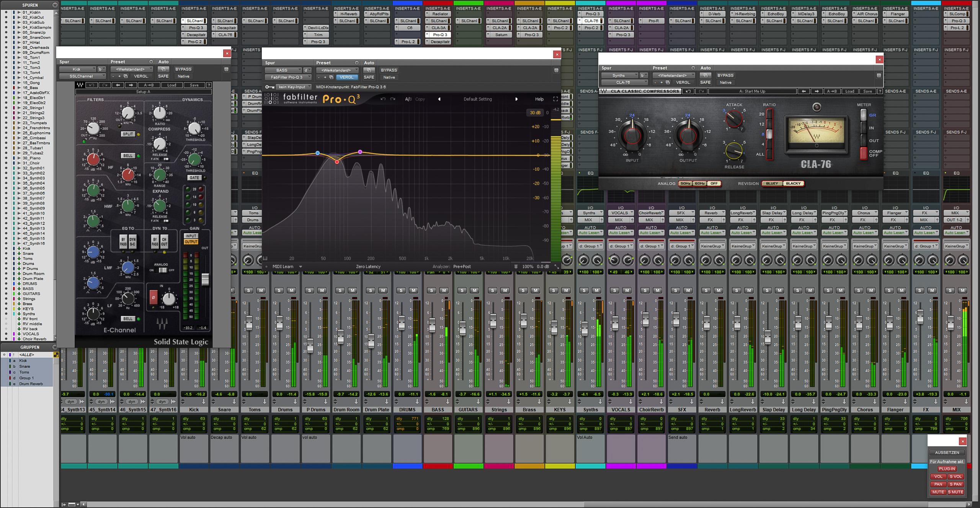The height and width of the screenshot is (508, 980).
Task: Click automation enable icon in BASS plugin header
Action: point(369,70)
